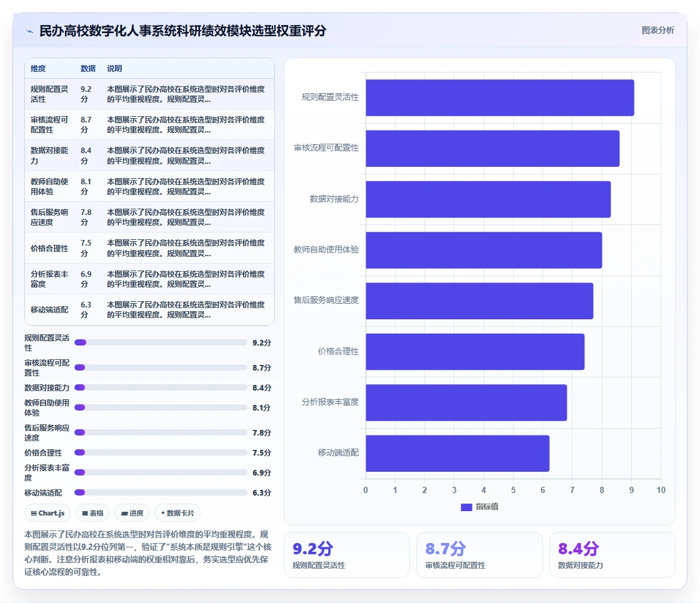The height and width of the screenshot is (603, 700).
Task: Click the 价格合理性 row description text
Action: pyautogui.click(x=186, y=248)
